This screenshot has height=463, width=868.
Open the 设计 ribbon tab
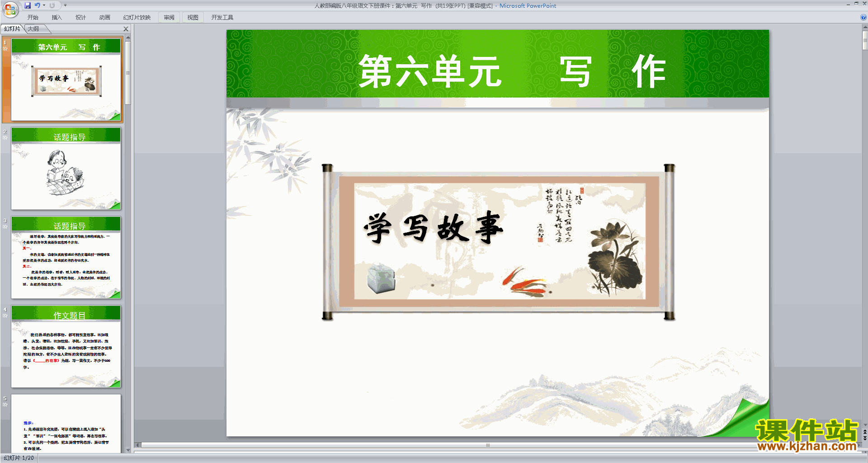tap(80, 18)
